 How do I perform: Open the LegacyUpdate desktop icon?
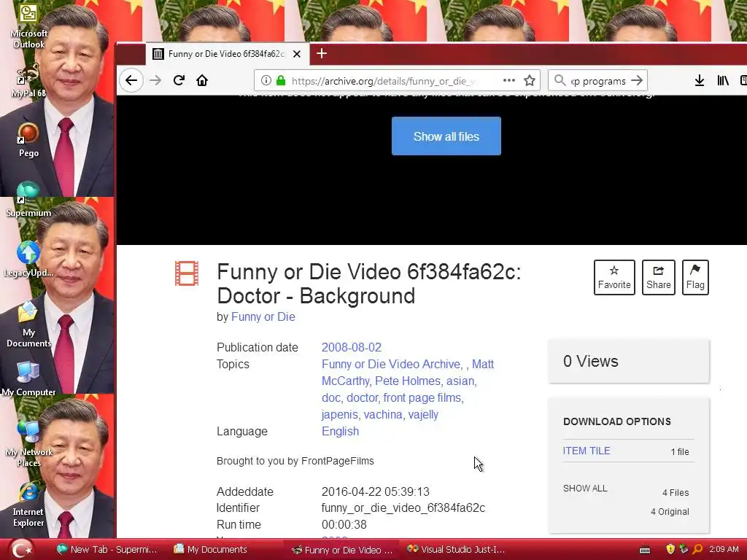[28, 260]
